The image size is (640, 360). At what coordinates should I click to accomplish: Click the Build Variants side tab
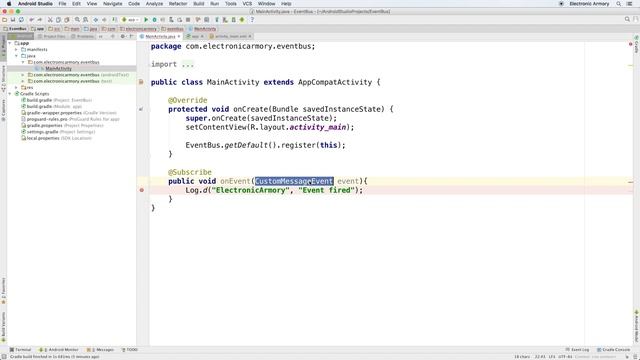tap(4, 327)
